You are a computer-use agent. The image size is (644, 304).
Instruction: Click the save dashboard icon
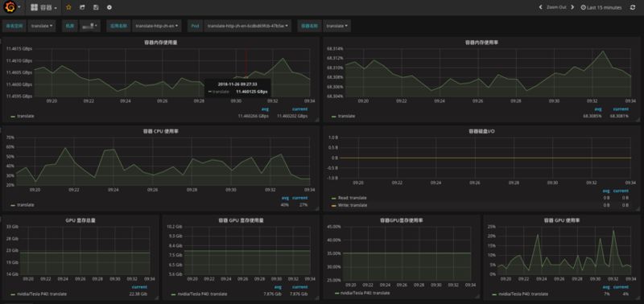[x=96, y=7]
